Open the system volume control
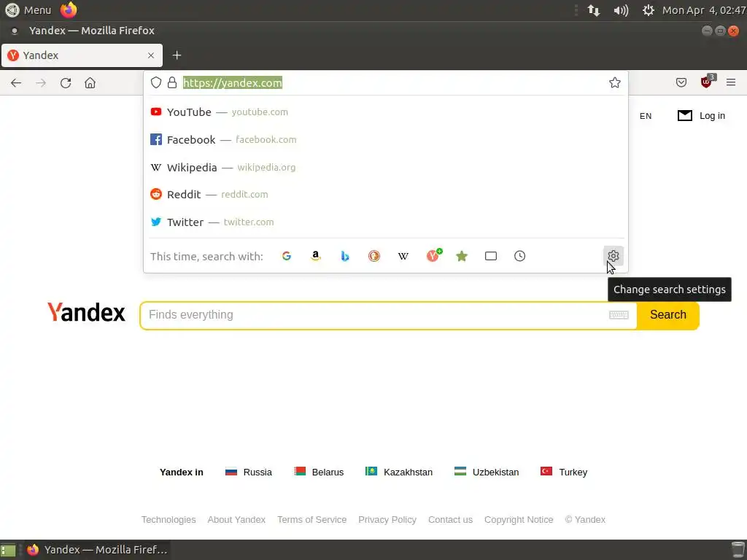The height and width of the screenshot is (560, 747). (621, 10)
